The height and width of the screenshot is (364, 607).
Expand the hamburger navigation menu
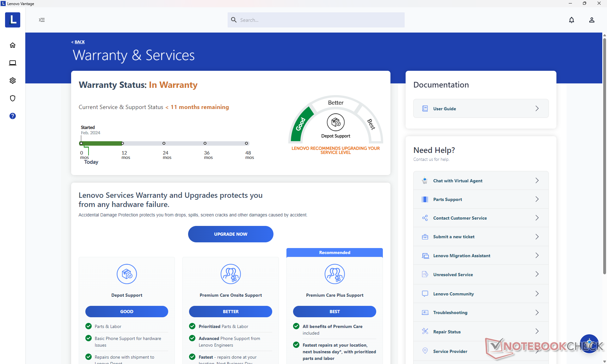42,20
